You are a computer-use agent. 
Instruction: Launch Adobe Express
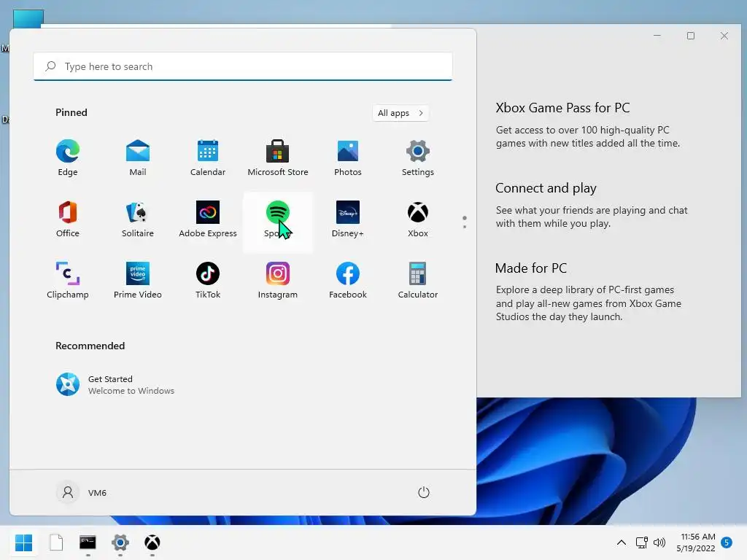(208, 220)
